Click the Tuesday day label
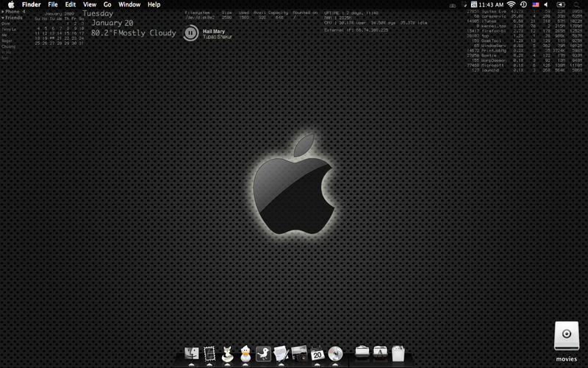The height and width of the screenshot is (368, 588). click(x=98, y=13)
